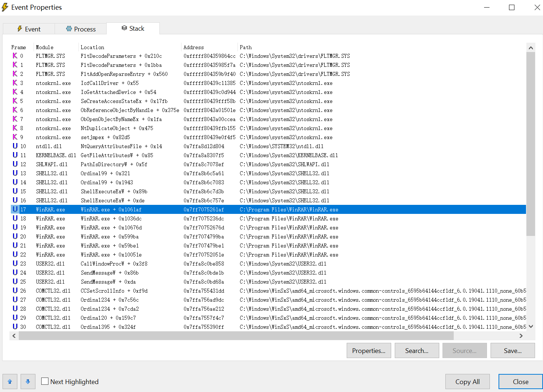Click the Properties... button

[x=368, y=350]
